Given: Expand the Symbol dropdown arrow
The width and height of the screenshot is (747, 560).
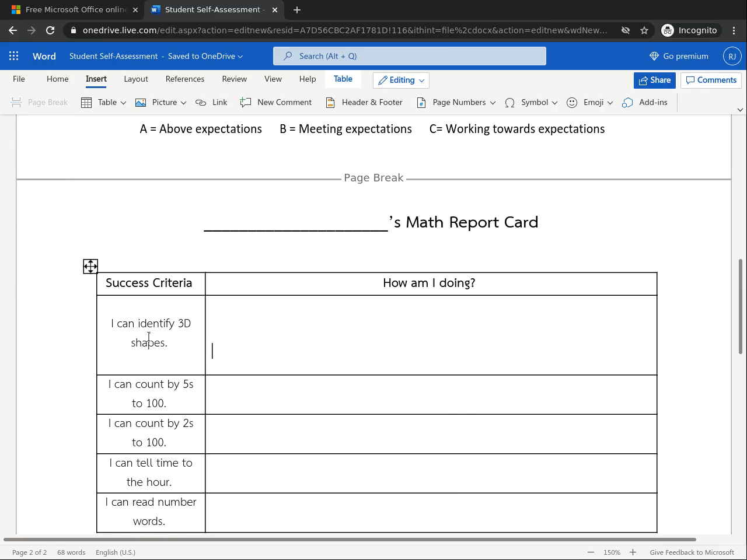Looking at the screenshot, I should click(x=554, y=103).
